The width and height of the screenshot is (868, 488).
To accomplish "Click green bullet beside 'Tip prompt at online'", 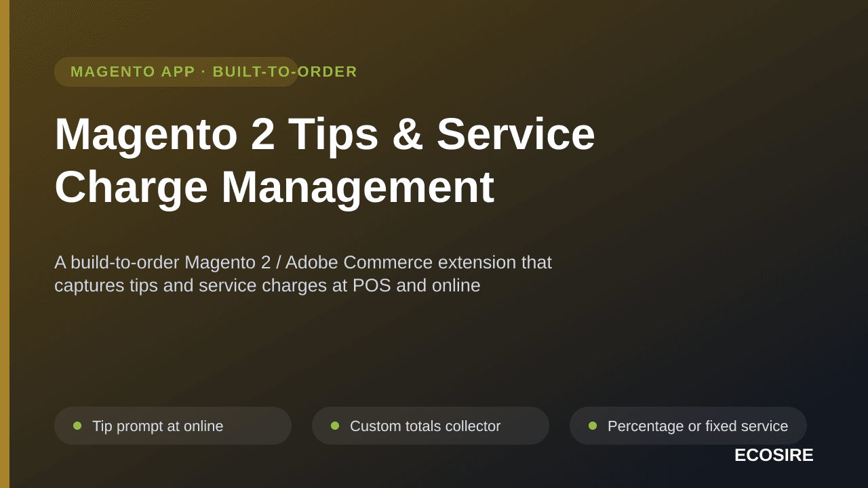I will coord(77,426).
